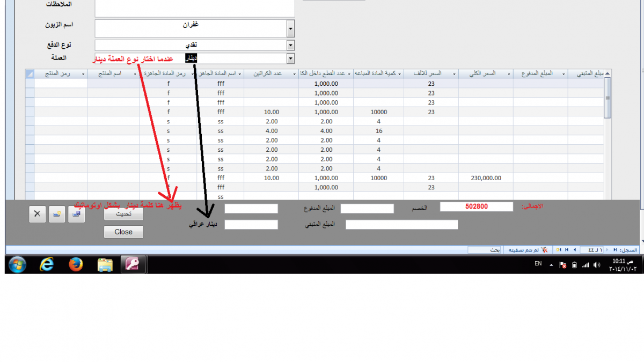Click the بحث search box in navigator
Image resolution: width=644 pixels, height=362 pixels.
click(484, 250)
